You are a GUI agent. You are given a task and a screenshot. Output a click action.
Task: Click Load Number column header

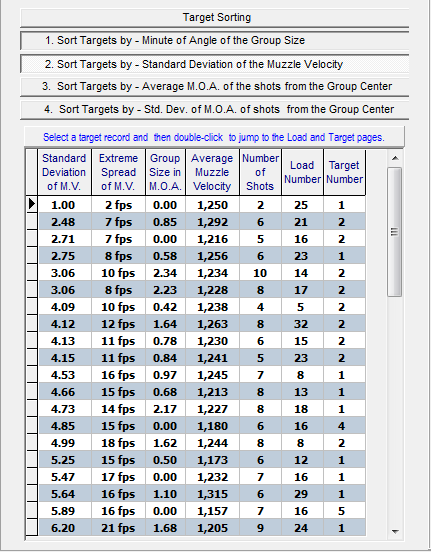(x=302, y=172)
